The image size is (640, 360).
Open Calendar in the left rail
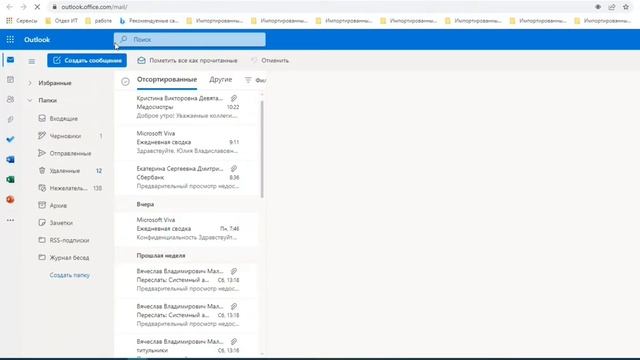click(11, 80)
